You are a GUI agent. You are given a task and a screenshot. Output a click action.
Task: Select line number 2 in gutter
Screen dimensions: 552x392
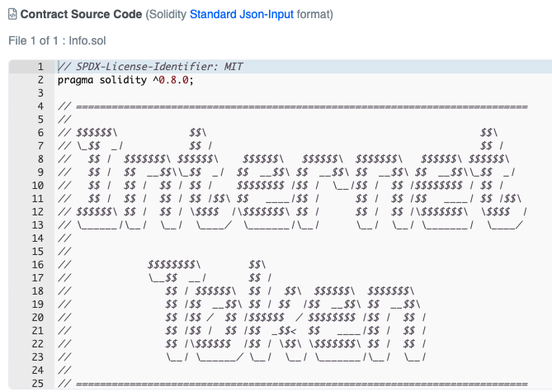pos(40,80)
